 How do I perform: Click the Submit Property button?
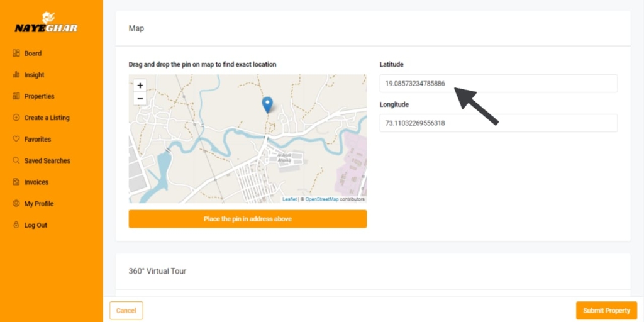606,311
